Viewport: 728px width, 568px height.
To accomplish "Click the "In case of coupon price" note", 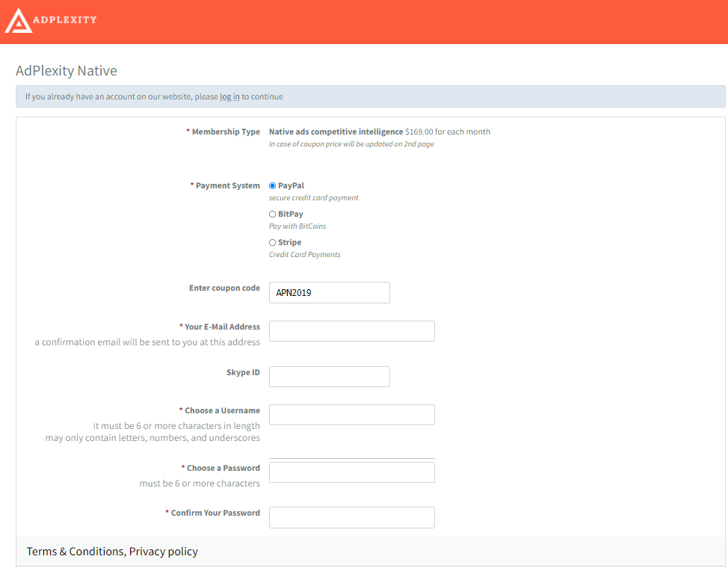I will click(351, 144).
